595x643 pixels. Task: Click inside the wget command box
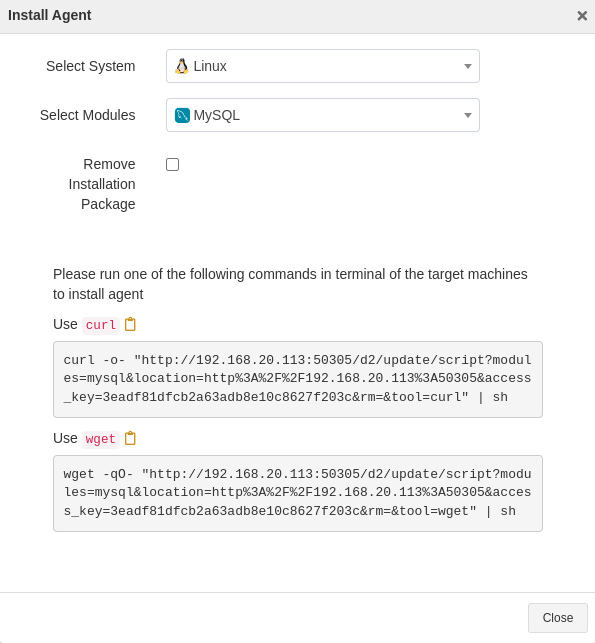point(298,493)
